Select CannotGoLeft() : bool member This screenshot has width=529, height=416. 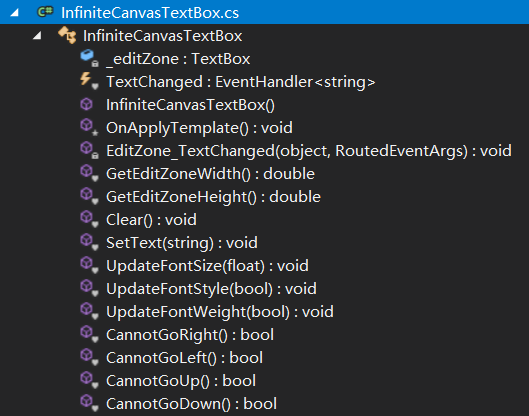(x=184, y=358)
